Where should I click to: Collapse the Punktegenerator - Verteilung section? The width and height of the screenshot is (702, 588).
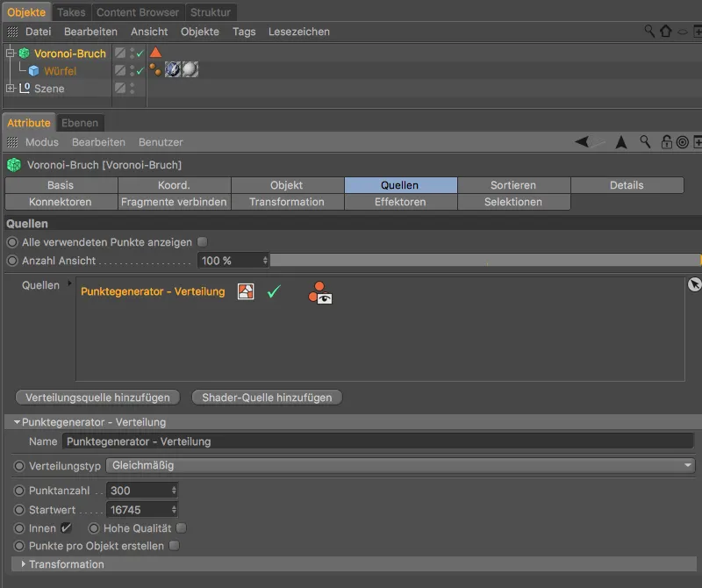tap(17, 422)
